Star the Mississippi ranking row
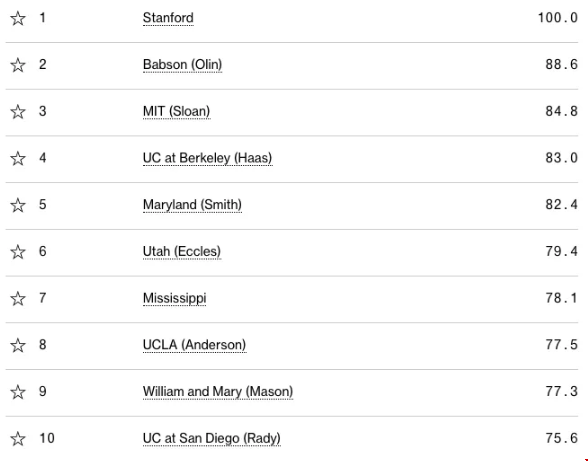588x461 pixels. tap(18, 299)
